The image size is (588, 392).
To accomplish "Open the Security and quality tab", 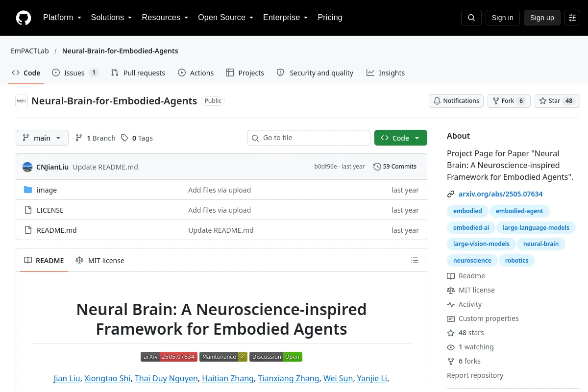I will (315, 73).
